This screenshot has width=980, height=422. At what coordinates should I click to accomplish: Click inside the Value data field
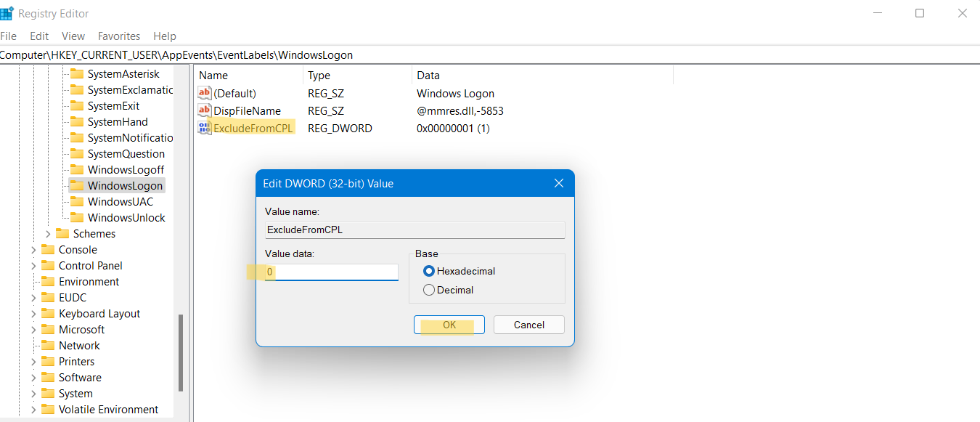coord(330,272)
